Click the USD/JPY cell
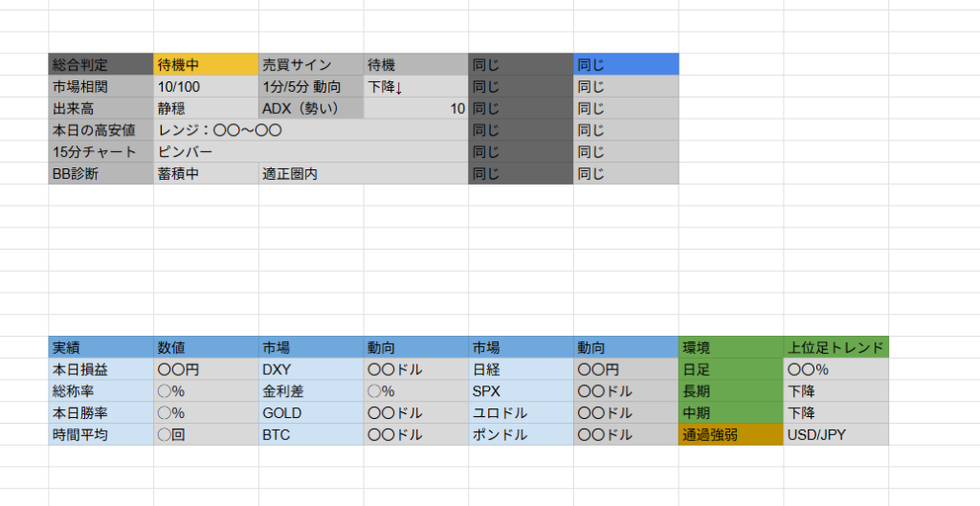The image size is (980, 506). (x=835, y=435)
